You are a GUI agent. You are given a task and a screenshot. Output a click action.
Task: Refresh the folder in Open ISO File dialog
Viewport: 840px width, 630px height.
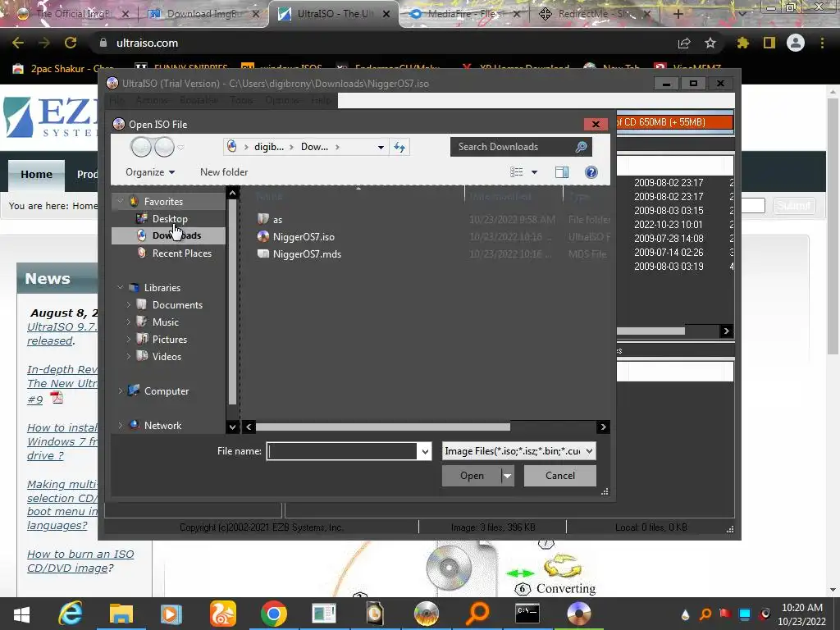click(399, 147)
